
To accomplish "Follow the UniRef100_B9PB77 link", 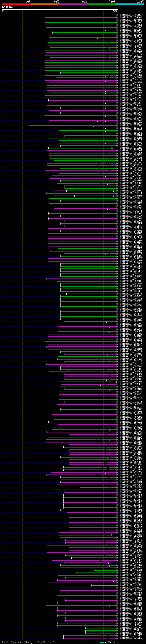I will pos(131,80).
